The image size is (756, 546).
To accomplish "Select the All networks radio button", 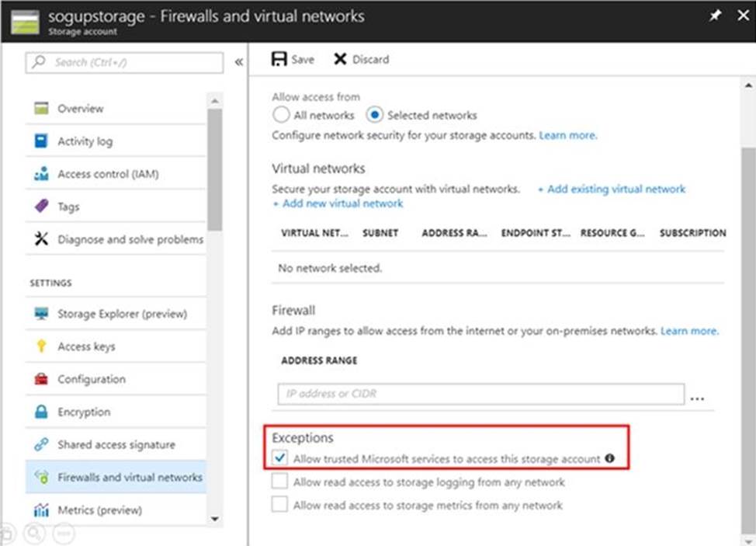I will (x=280, y=115).
